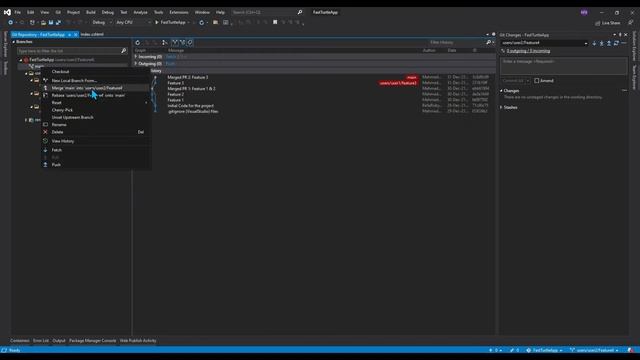Click the Visual Studio logo icon
Viewport: 640px width, 360px height.
click(x=7, y=12)
